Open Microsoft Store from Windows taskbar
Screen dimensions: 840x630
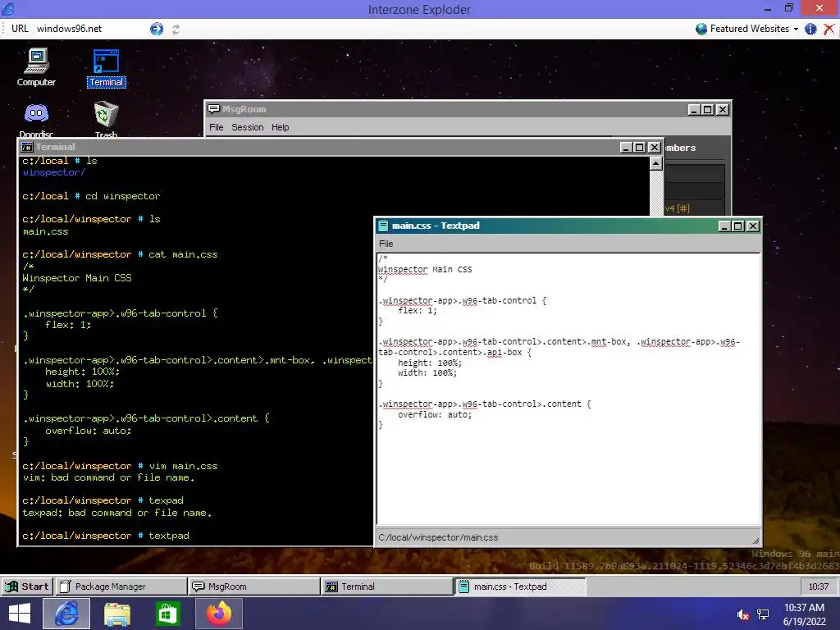[167, 614]
